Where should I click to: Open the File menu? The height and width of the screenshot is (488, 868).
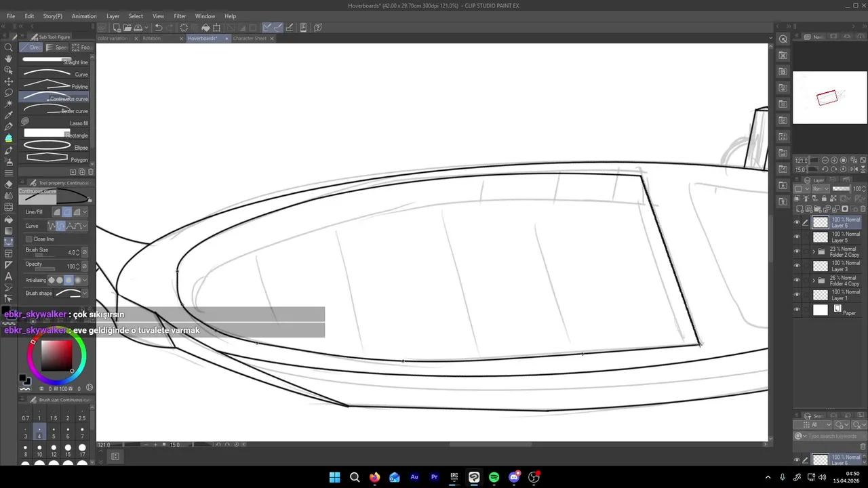coord(11,16)
